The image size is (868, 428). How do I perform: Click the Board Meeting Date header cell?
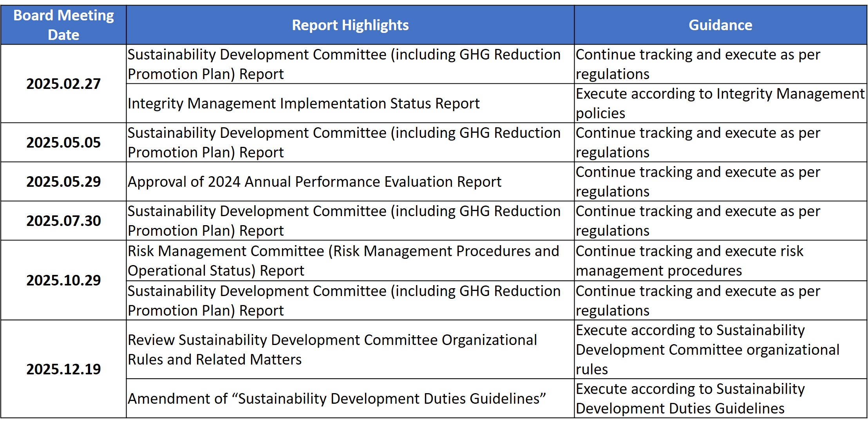pos(63,25)
